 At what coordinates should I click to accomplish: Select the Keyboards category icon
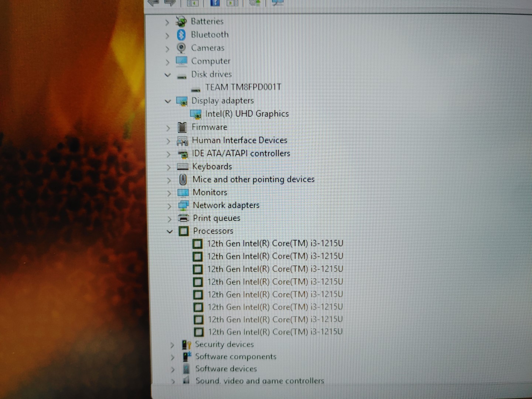coord(183,167)
